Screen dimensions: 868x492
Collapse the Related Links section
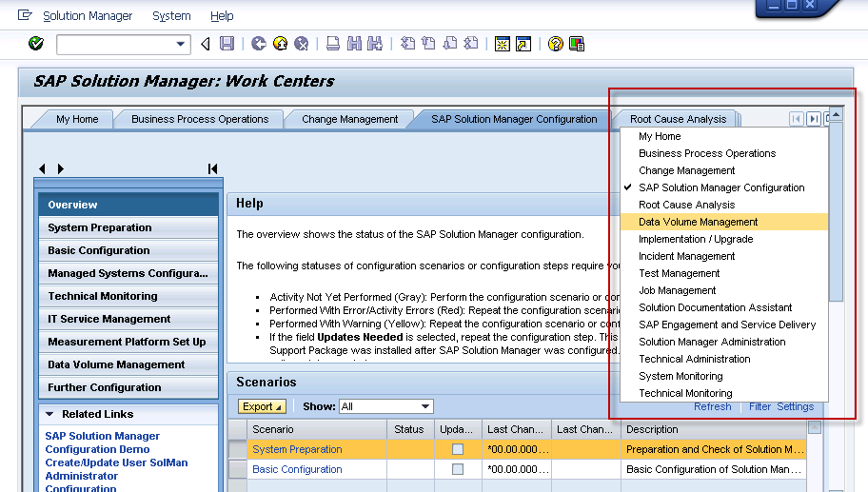[49, 414]
